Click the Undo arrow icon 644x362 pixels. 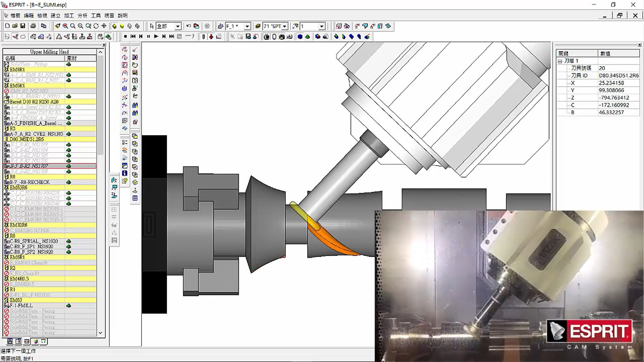(x=189, y=26)
